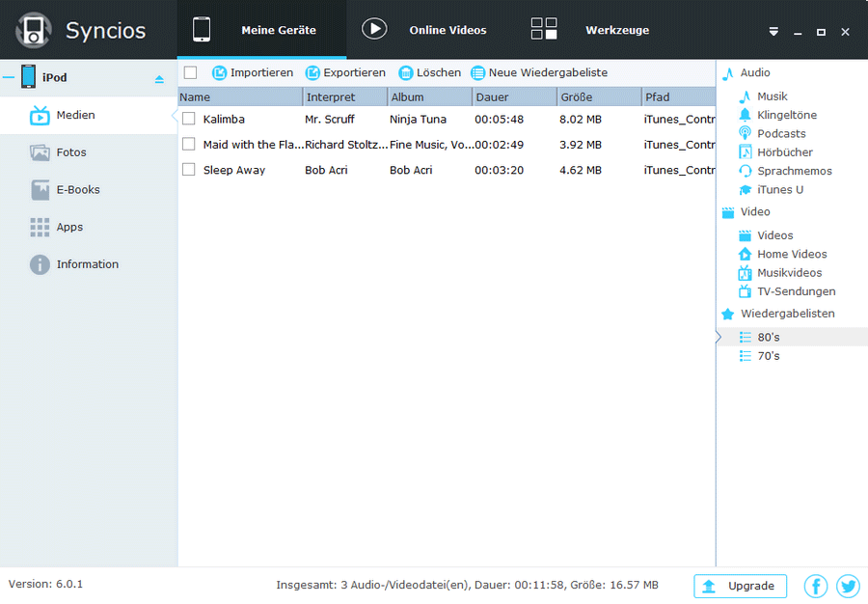
Task: Click the TV-Sendungen icon
Action: click(x=746, y=291)
